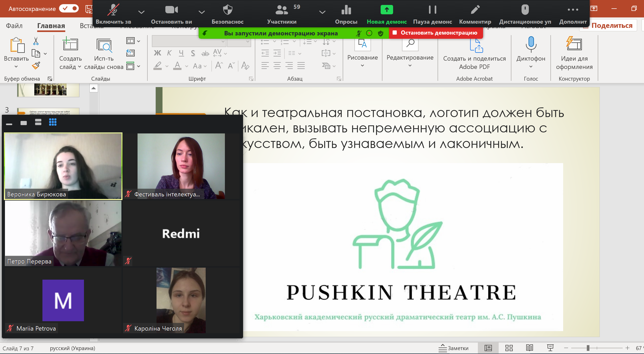Screen dimensions: 644x354
Task: Pause the screen share
Action: (x=432, y=14)
